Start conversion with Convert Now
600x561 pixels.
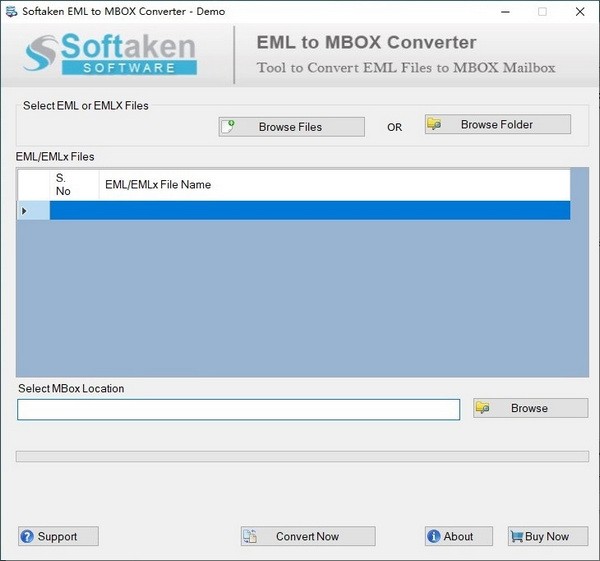point(308,536)
